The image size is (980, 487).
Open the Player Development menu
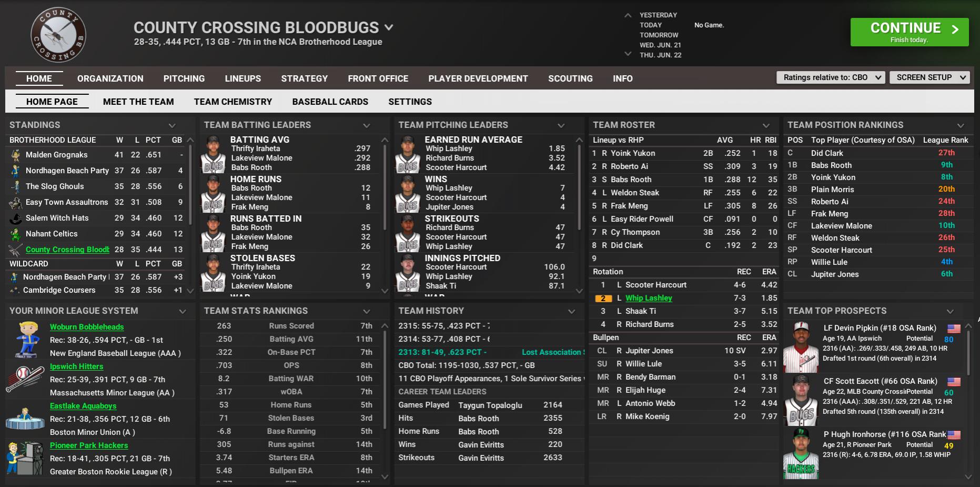coord(478,78)
